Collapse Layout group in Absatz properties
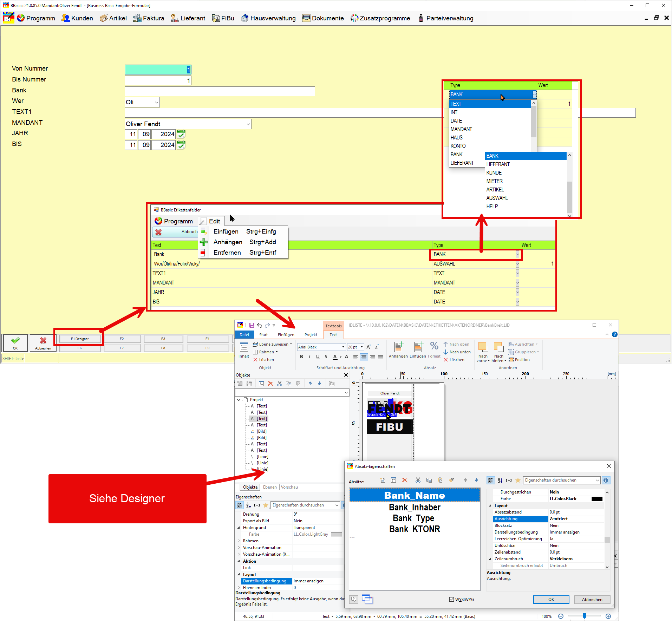This screenshot has height=621, width=672. (x=490, y=506)
